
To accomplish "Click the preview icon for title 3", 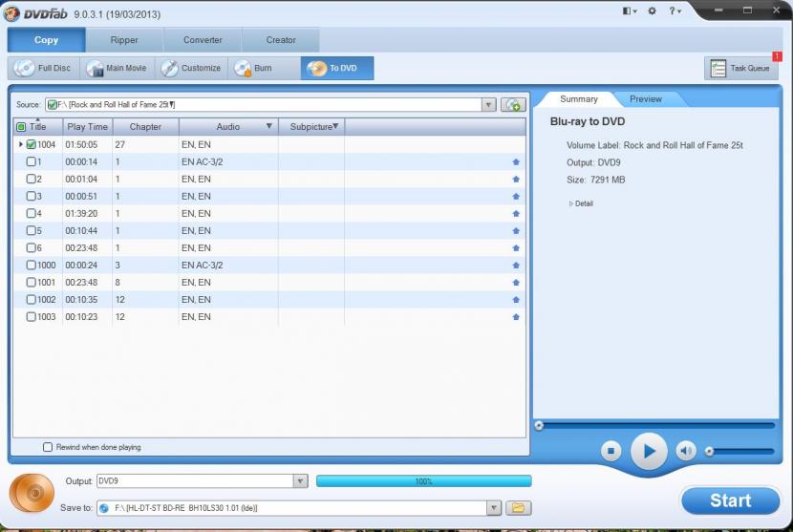I will click(516, 196).
